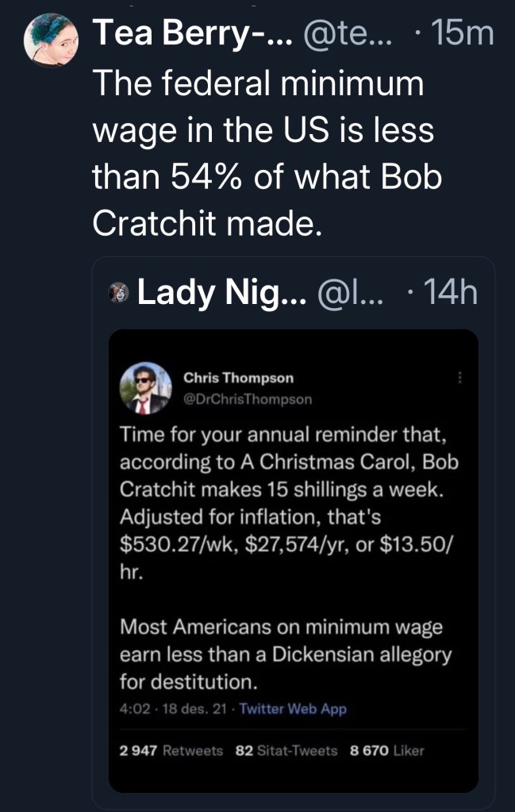This screenshot has height=812, width=515.
Task: View the 82 Sitat-Tweets list
Action: coord(286,750)
